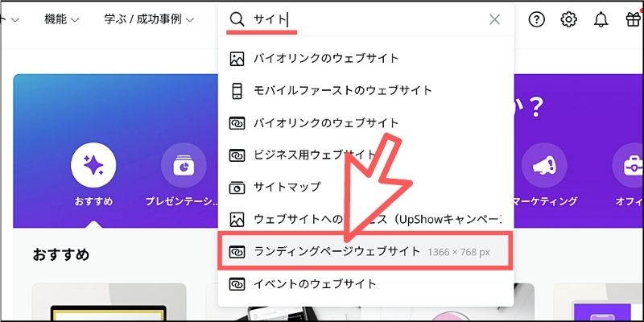Choose イベントのウェブサイト search result
The image size is (644, 322).
[x=365, y=283]
